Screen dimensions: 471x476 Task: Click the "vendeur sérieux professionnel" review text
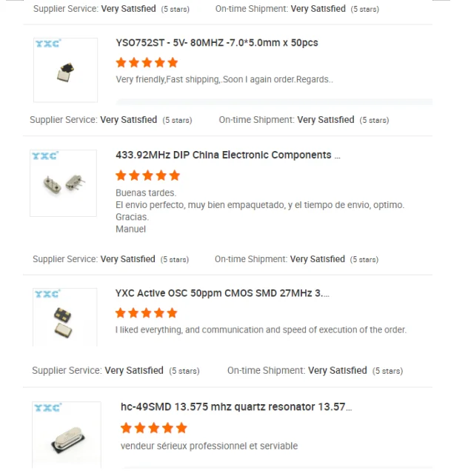[x=209, y=446]
